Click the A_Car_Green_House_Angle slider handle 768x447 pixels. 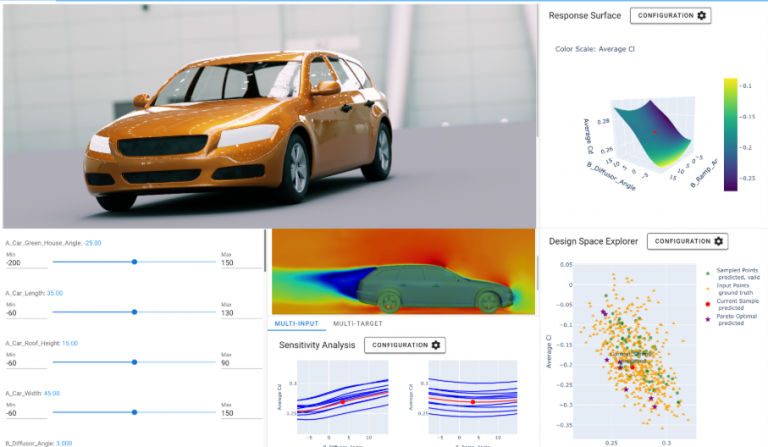point(134,262)
